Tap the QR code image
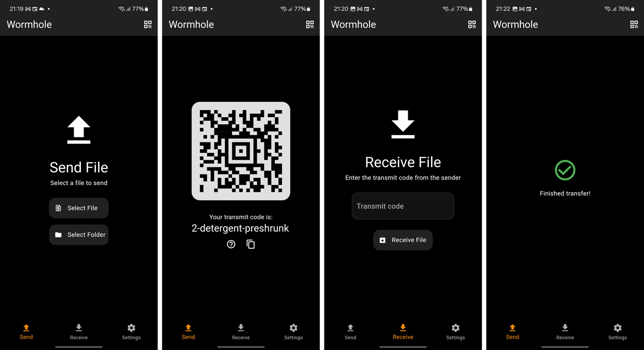Viewport: 644px width, 350px height. [x=241, y=151]
